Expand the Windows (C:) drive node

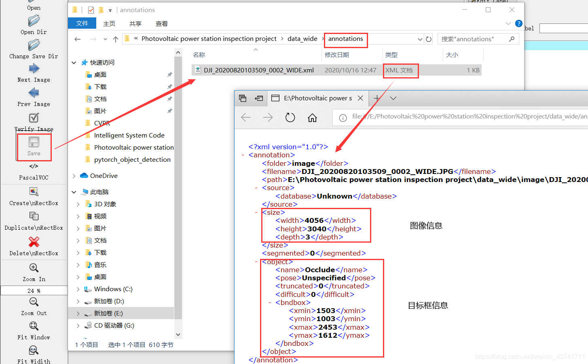pyautogui.click(x=78, y=289)
